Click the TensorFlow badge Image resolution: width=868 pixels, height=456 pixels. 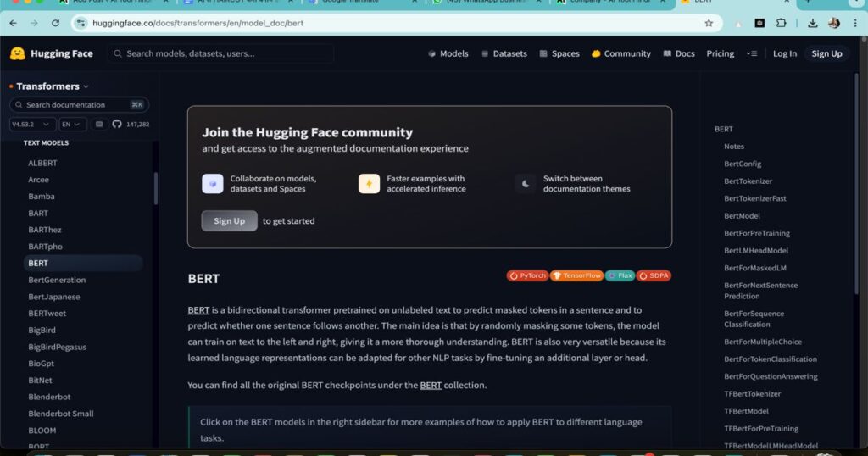click(576, 275)
